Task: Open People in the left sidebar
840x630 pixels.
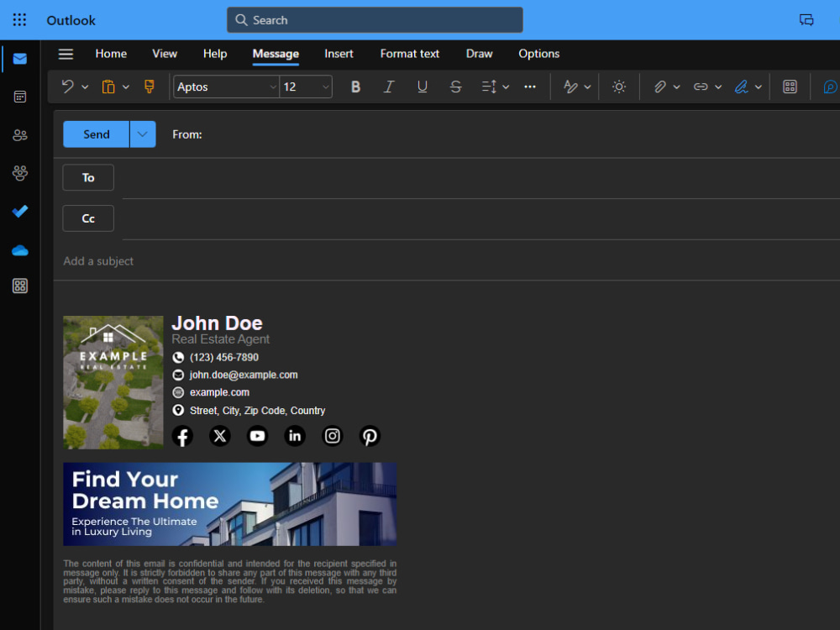Action: (20, 135)
